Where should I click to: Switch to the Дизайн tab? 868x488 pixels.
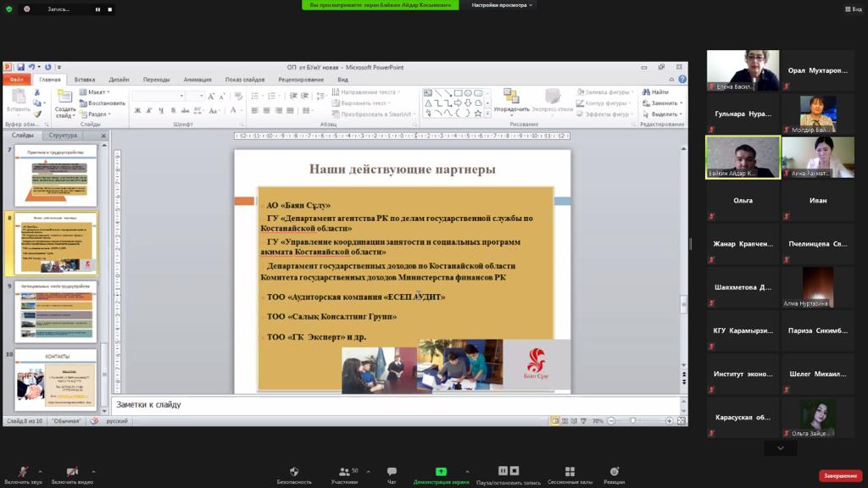pos(119,80)
